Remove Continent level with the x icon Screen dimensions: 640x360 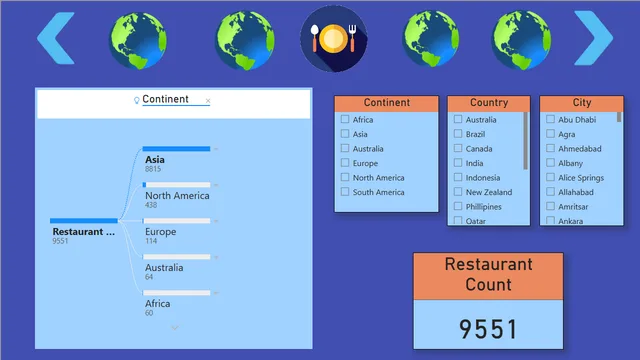point(208,100)
